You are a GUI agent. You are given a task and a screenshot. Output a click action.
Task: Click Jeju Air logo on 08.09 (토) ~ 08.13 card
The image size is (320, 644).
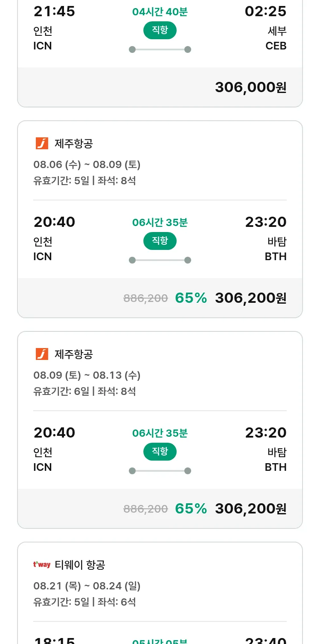pos(42,354)
